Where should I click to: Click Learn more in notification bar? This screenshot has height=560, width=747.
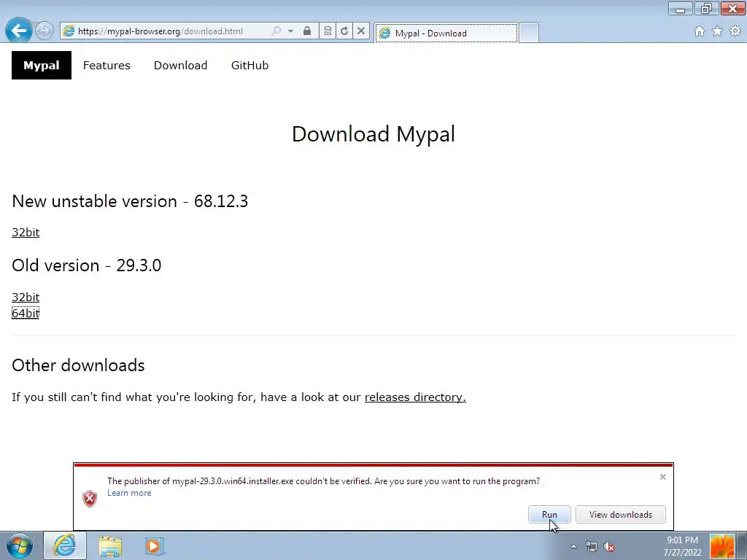click(x=129, y=493)
